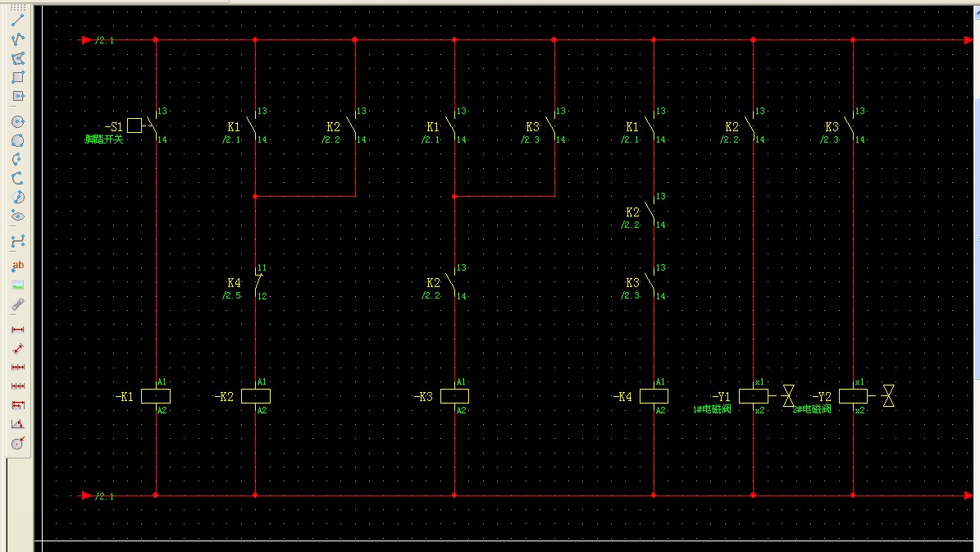The image size is (980, 552).
Task: Activate the three-point Arc tool
Action: coord(17,159)
